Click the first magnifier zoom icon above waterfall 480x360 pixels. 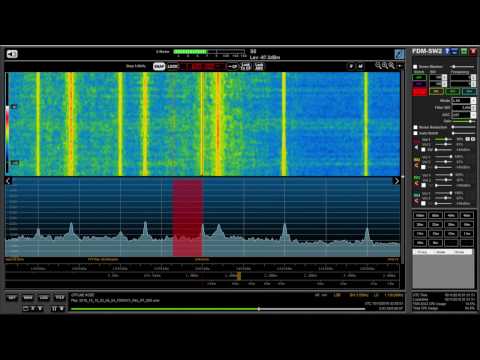378,65
